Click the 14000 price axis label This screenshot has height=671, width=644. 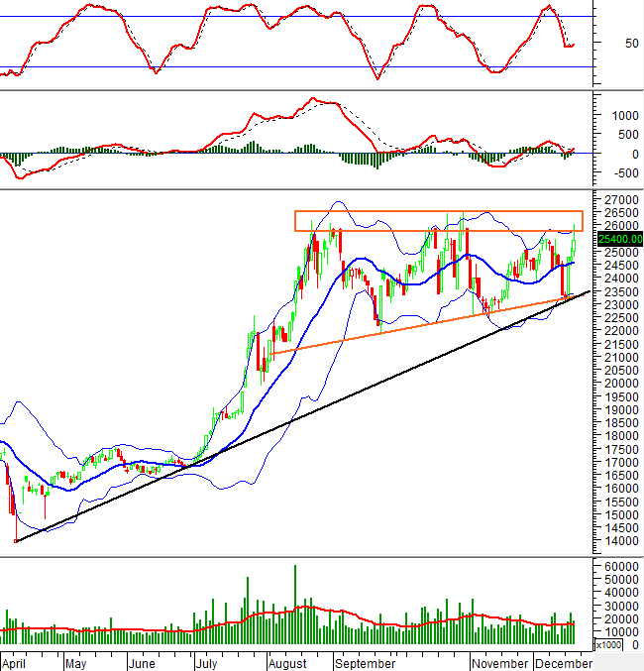tap(618, 541)
